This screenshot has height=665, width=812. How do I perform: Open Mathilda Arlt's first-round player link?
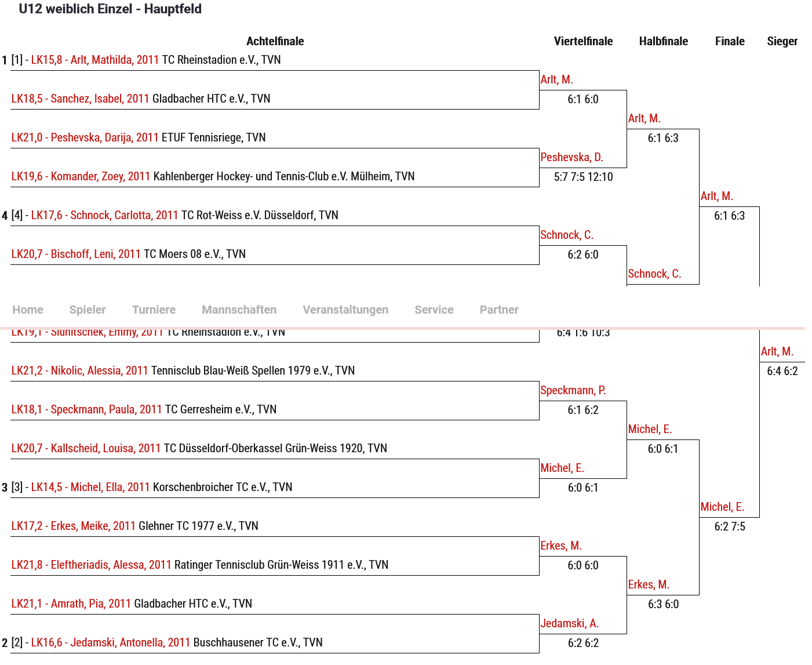pos(94,60)
